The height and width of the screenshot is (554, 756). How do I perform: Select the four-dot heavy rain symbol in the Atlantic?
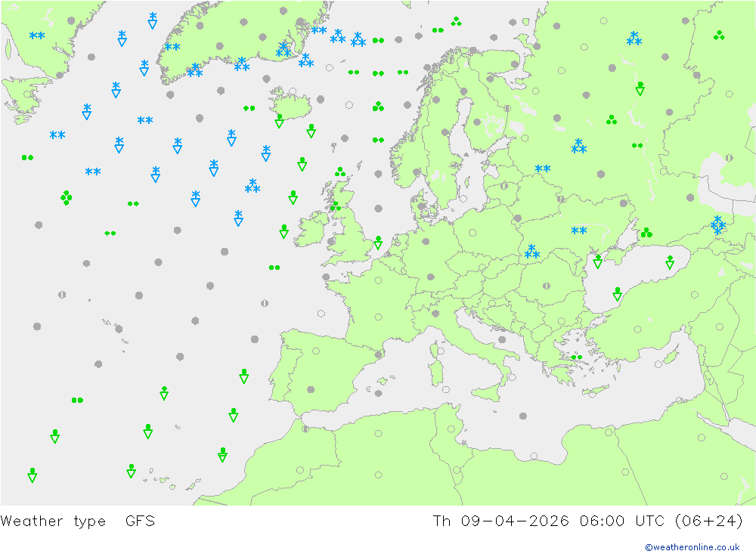(67, 198)
